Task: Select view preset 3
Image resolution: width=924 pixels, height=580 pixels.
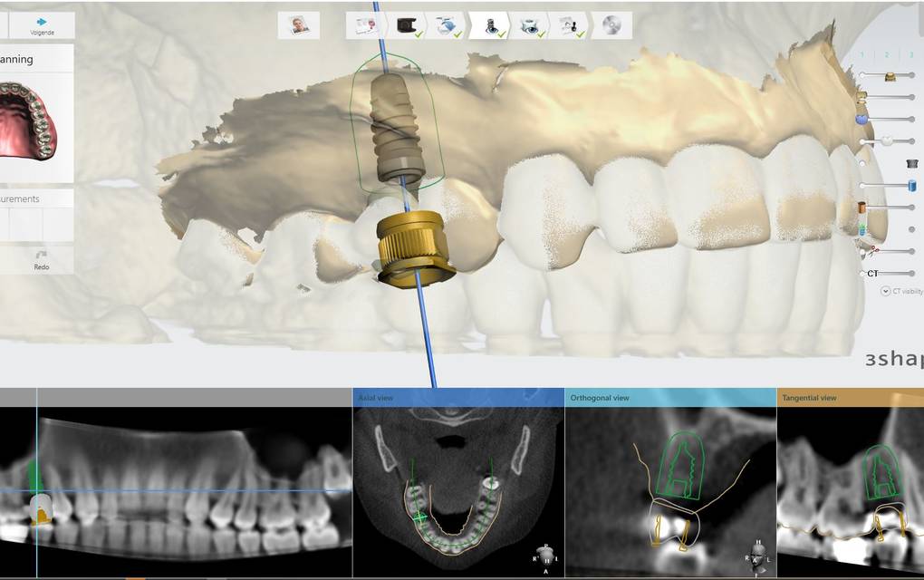Action: (910, 55)
